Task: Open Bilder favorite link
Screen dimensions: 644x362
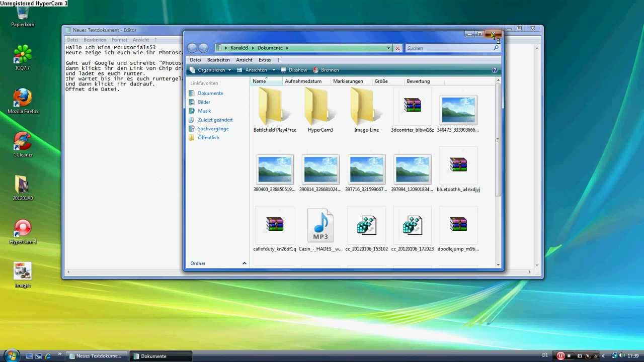Action: click(200, 102)
